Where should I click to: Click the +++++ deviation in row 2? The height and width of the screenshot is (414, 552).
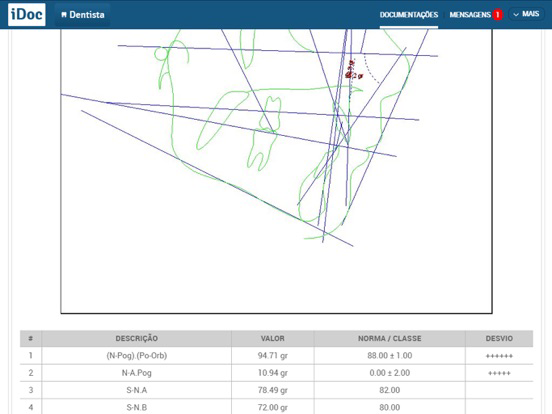pos(499,373)
